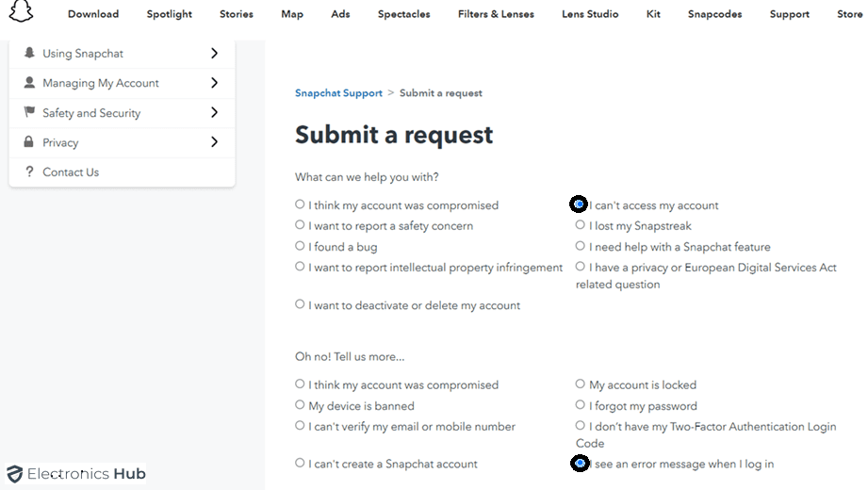Select 'My device is banned' option
Screen dimensions: 868x490
(300, 405)
